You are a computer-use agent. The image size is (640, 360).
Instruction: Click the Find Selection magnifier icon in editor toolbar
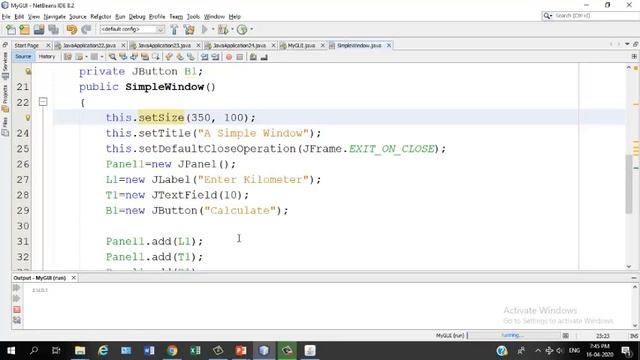[112, 57]
